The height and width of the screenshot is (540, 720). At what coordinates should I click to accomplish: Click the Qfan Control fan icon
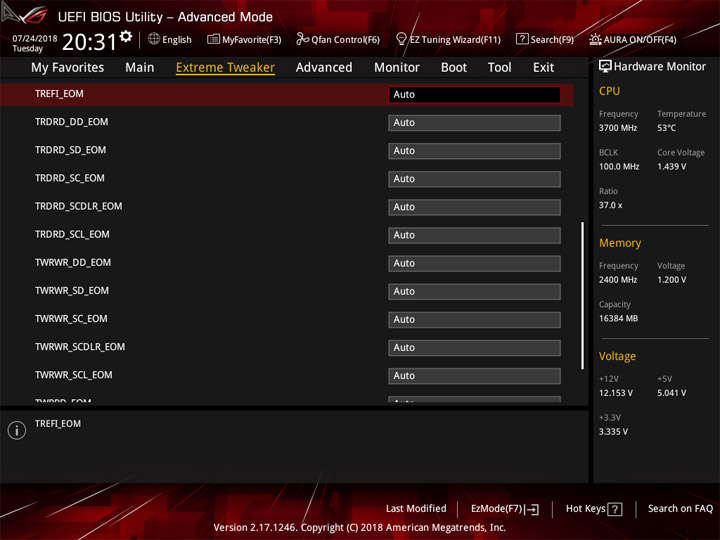(x=302, y=39)
